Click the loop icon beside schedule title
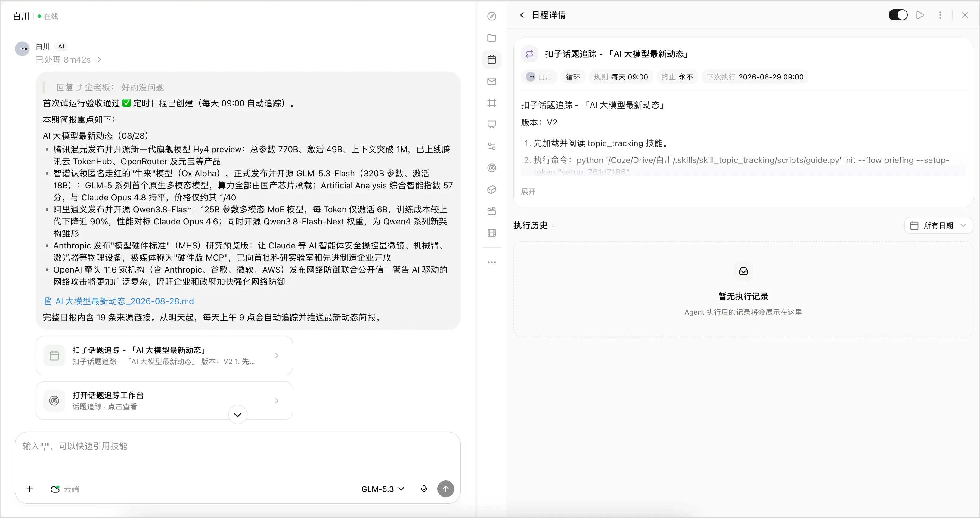Viewport: 980px width, 518px height. click(x=529, y=54)
